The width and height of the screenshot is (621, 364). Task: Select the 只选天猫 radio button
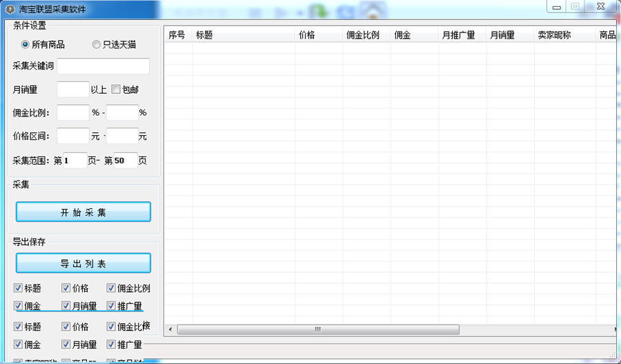point(96,45)
